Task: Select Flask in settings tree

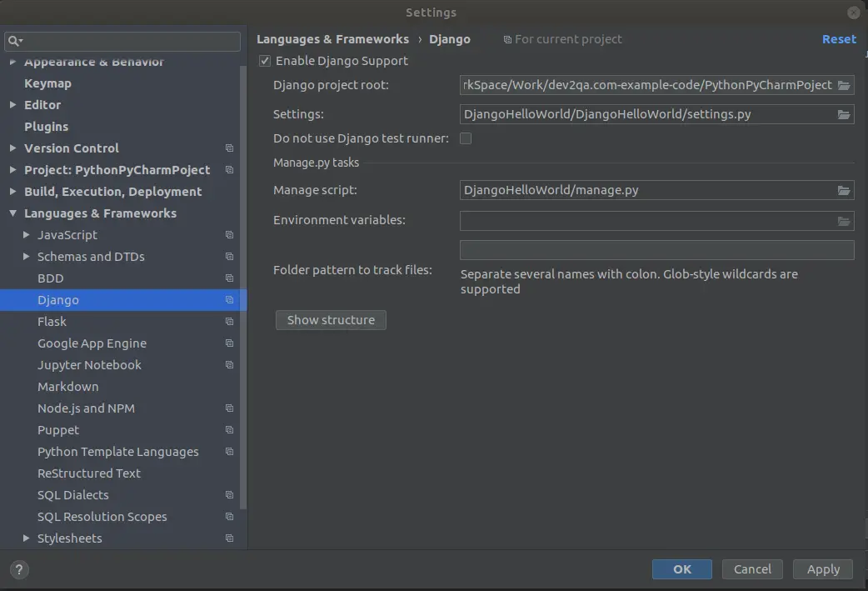Action: [52, 322]
